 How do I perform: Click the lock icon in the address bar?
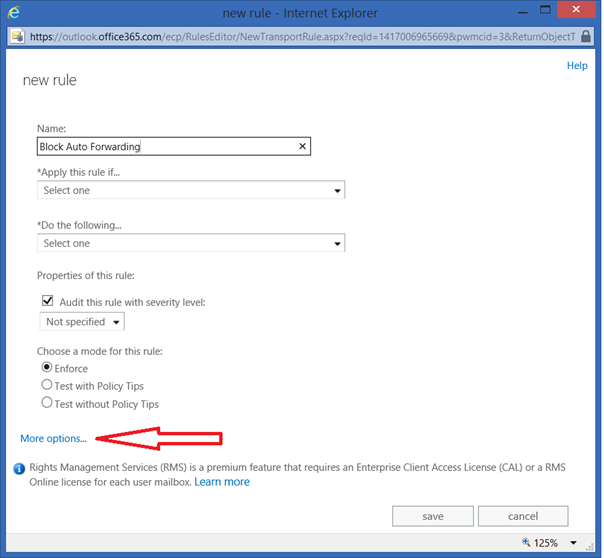click(x=16, y=37)
